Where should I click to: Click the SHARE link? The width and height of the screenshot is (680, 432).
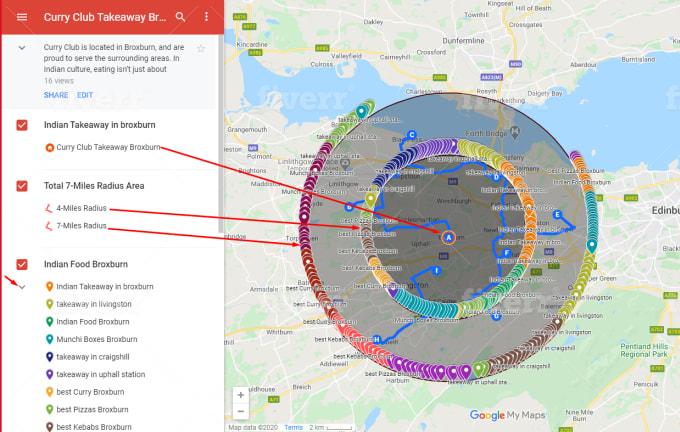coord(56,95)
